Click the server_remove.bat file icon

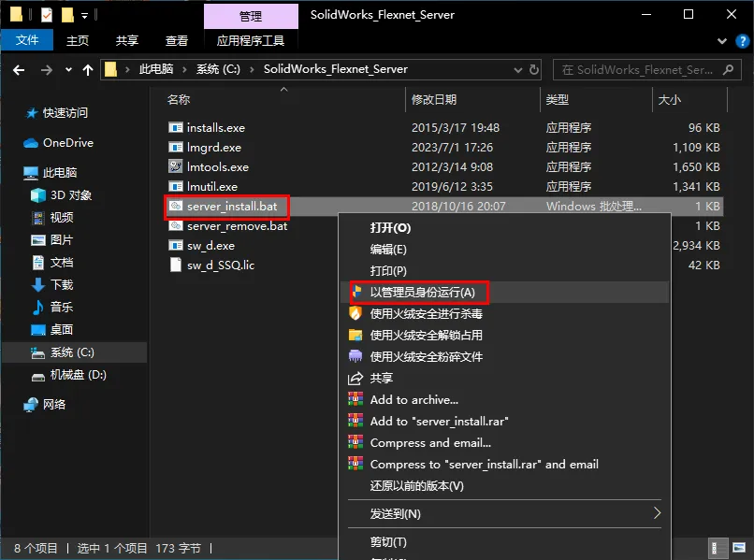(x=176, y=226)
